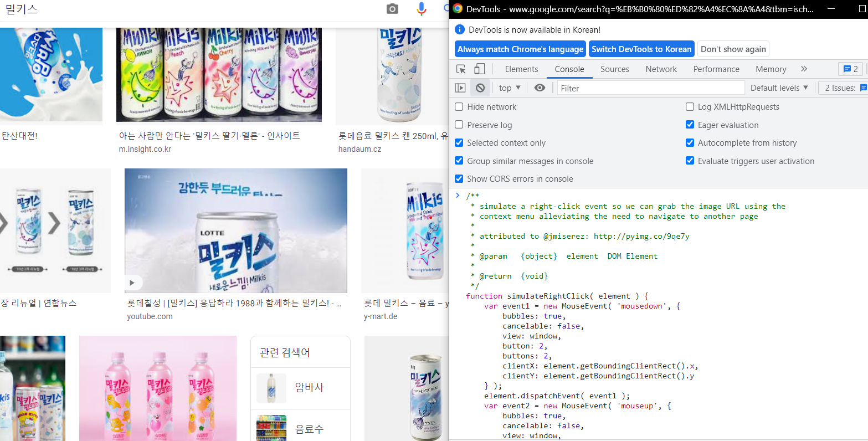Open the Network tab
The image size is (868, 441).
[x=661, y=69]
